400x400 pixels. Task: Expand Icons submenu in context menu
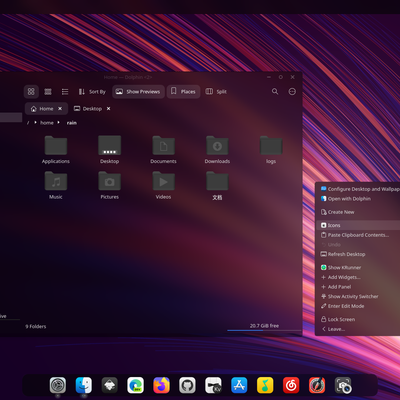[x=359, y=225]
